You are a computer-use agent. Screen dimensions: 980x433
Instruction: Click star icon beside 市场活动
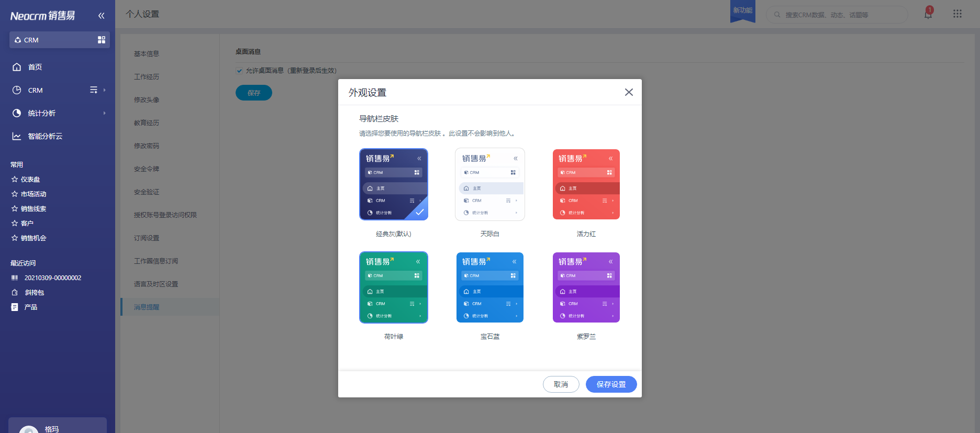coord(15,194)
